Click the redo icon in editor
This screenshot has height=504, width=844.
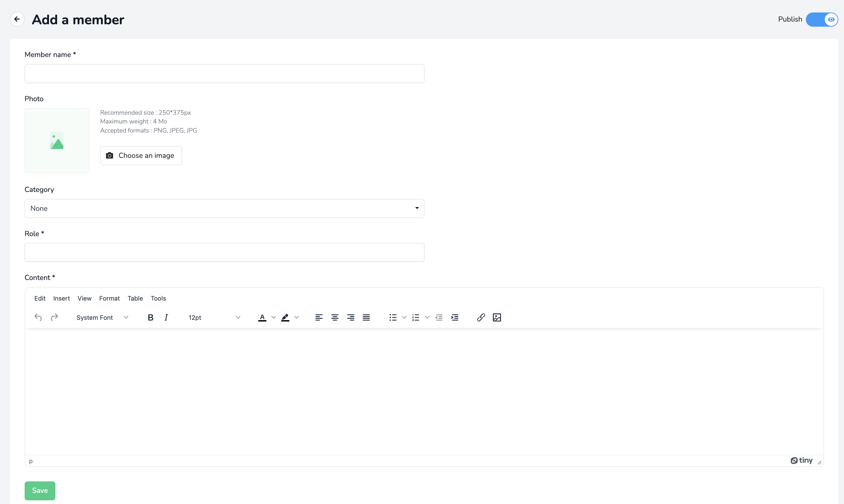click(54, 317)
